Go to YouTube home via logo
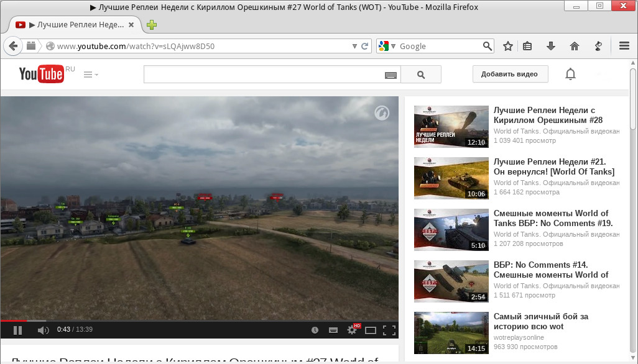This screenshot has width=638, height=364. click(x=42, y=74)
